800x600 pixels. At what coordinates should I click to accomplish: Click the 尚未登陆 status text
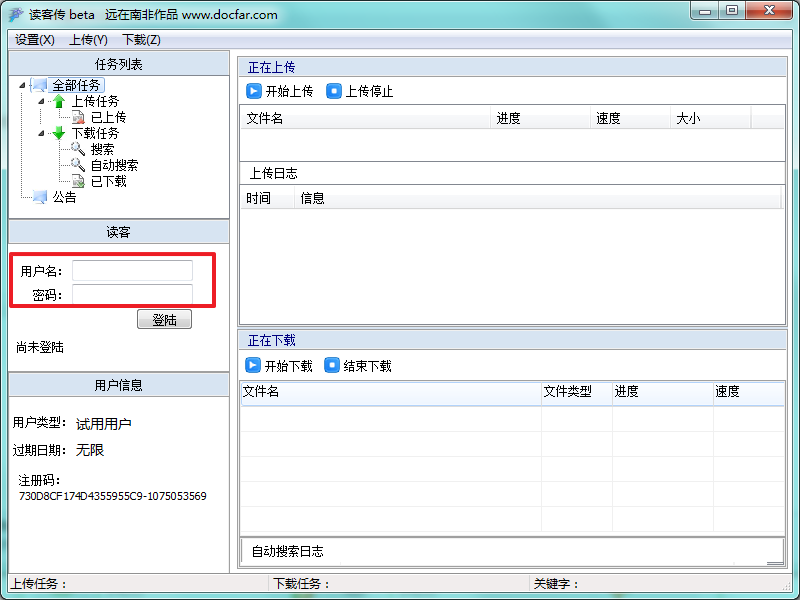tap(40, 347)
